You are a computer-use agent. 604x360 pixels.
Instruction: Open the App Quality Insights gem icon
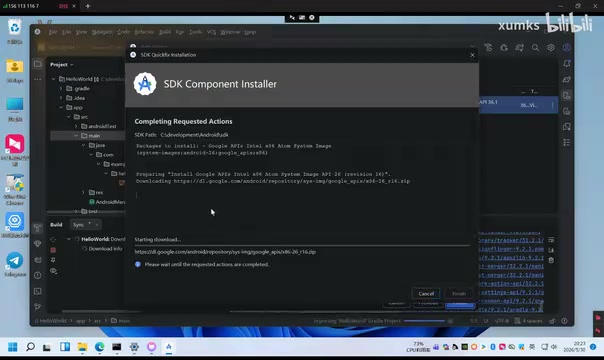tap(37, 244)
